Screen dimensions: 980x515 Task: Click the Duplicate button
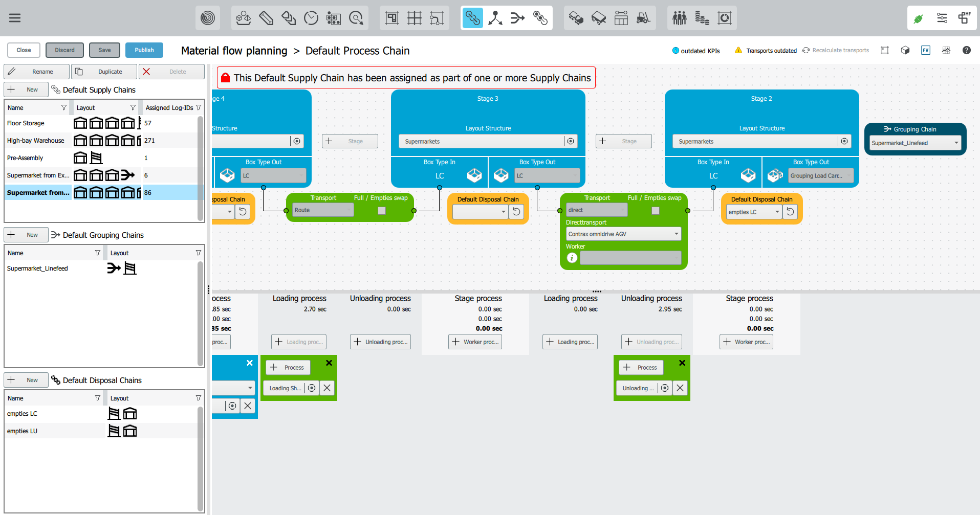tap(104, 72)
